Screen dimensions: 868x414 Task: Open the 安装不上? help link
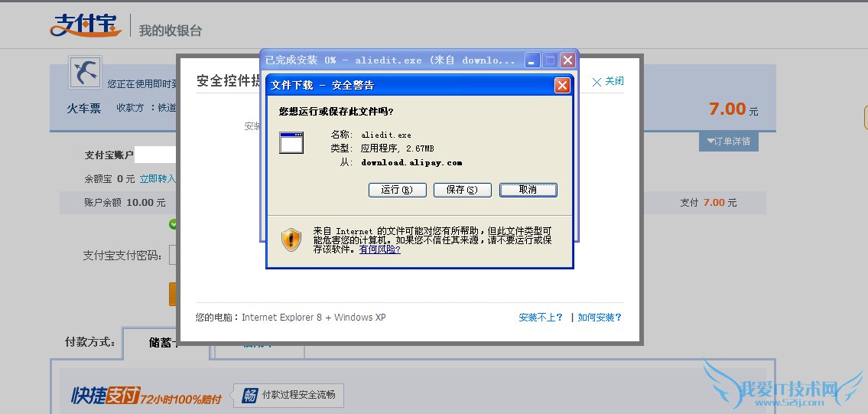541,318
